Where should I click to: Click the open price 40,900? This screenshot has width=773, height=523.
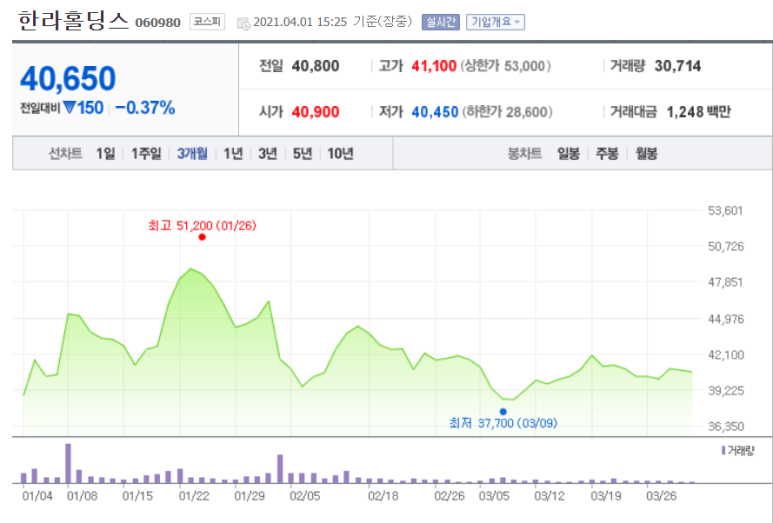click(x=316, y=112)
